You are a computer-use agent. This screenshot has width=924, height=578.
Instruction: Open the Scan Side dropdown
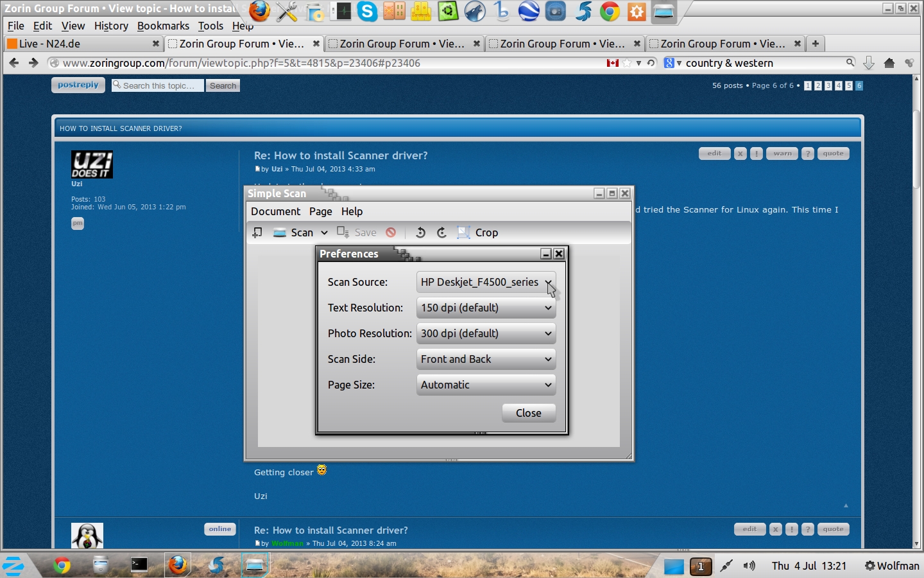click(486, 360)
